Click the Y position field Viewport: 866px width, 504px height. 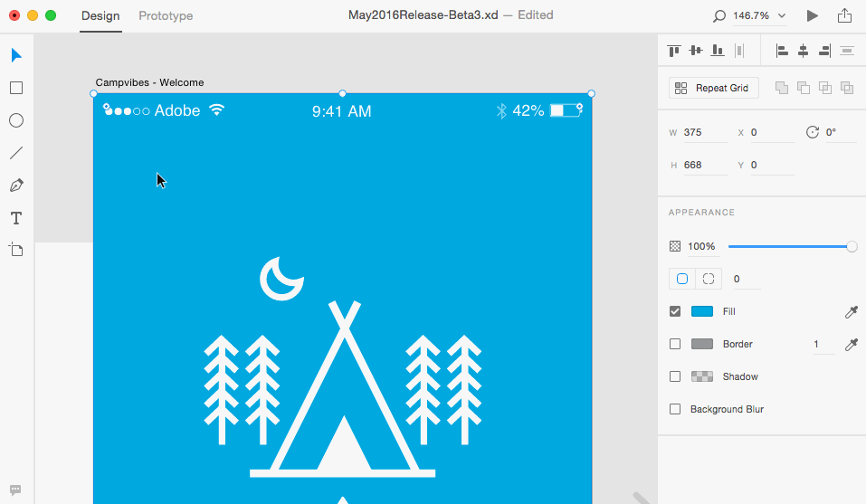pos(772,165)
